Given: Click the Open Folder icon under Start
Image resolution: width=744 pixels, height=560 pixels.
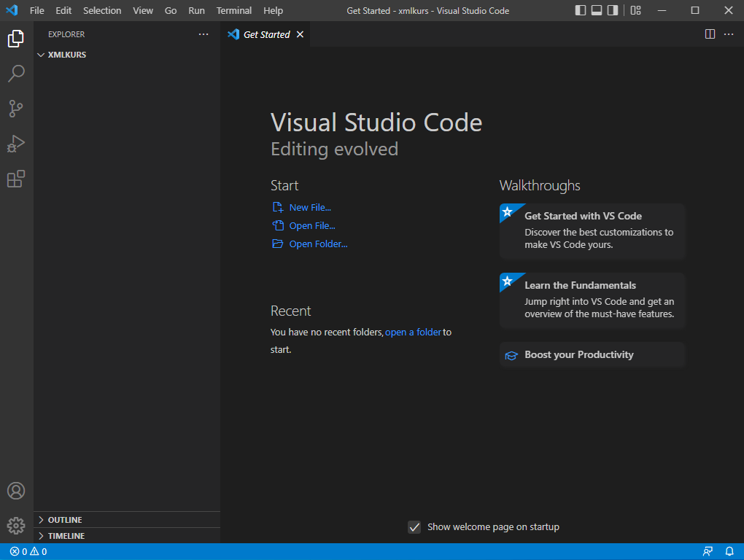Looking at the screenshot, I should pos(278,244).
